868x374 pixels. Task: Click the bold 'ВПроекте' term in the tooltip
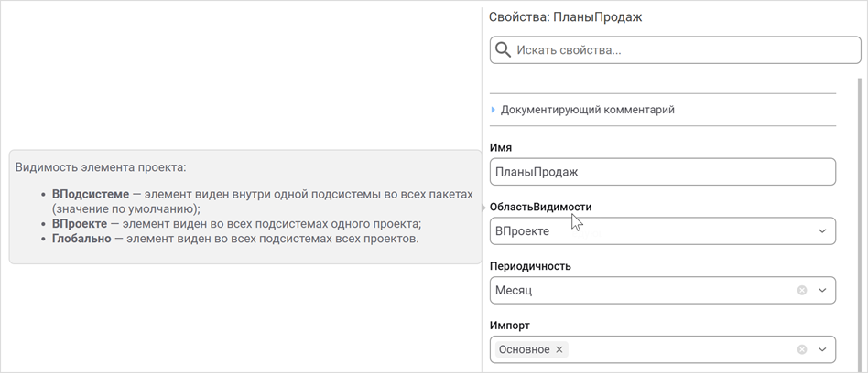click(x=80, y=224)
